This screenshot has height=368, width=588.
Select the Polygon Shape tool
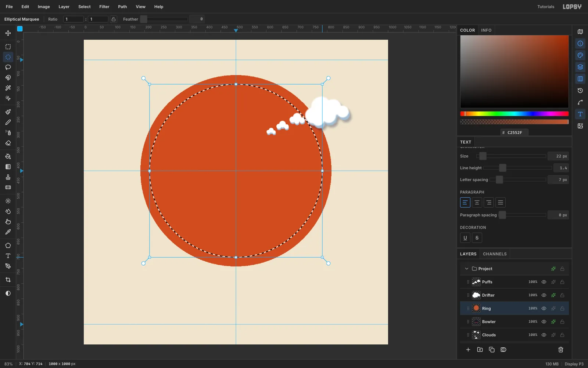coord(8,245)
